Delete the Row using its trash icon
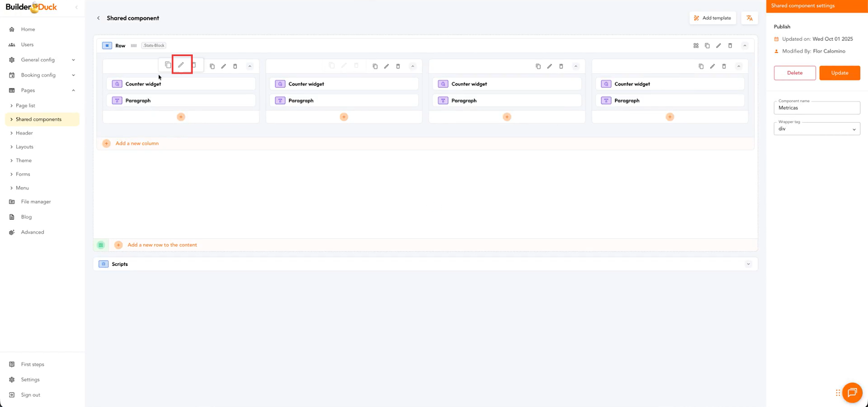Screen dimensions: 868x407 [x=730, y=46]
